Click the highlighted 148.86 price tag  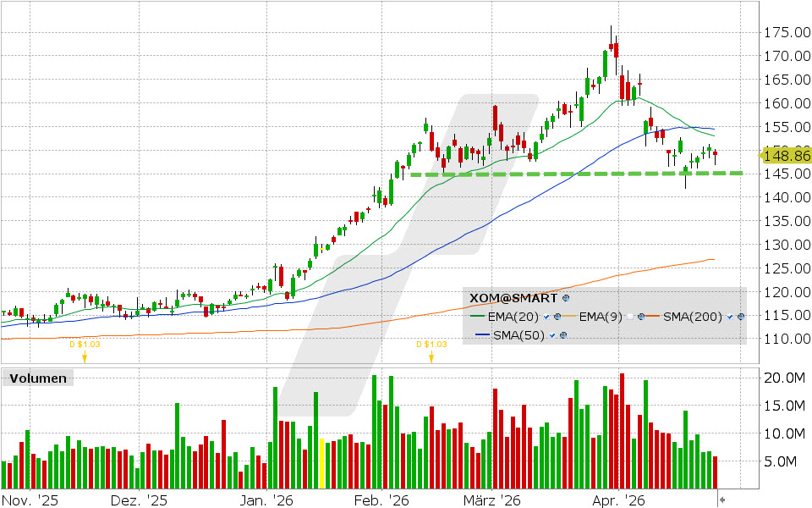[787, 156]
